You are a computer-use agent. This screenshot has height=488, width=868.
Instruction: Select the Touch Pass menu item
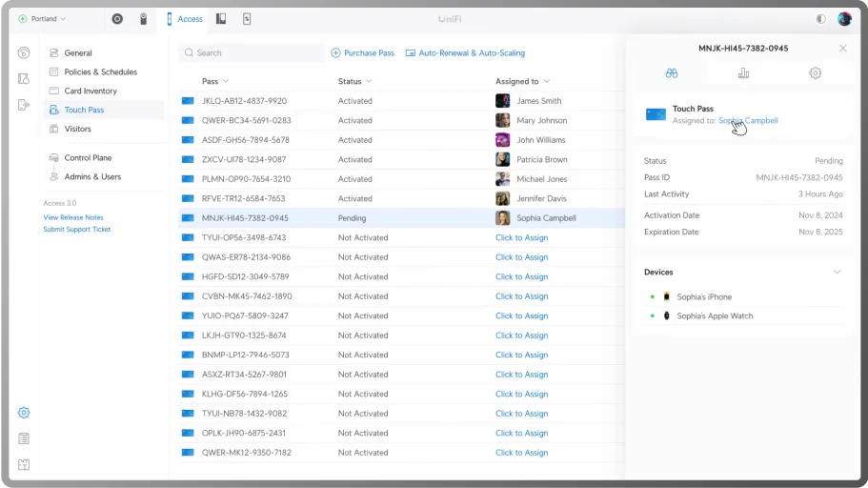(x=104, y=110)
